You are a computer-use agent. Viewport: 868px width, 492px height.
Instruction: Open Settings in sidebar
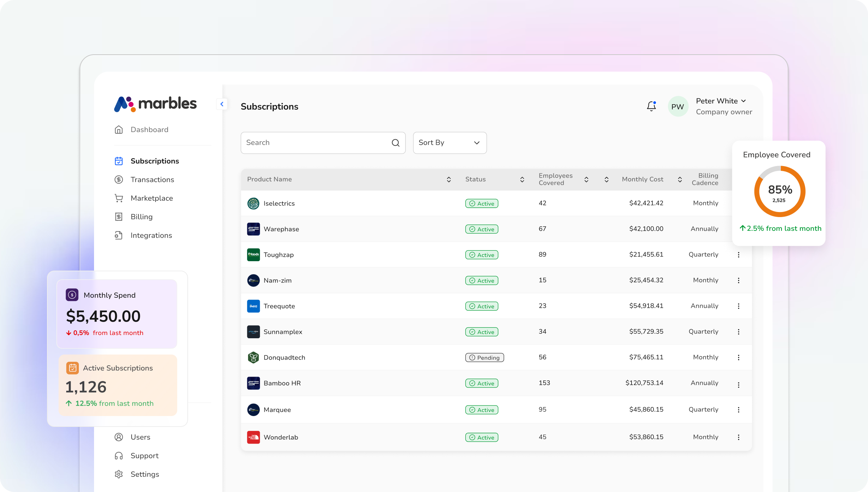pyautogui.click(x=137, y=474)
